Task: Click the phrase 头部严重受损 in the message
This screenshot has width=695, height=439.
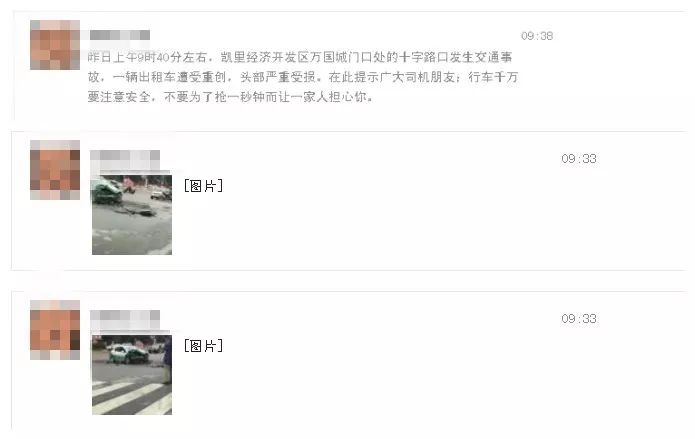Action: pos(277,77)
